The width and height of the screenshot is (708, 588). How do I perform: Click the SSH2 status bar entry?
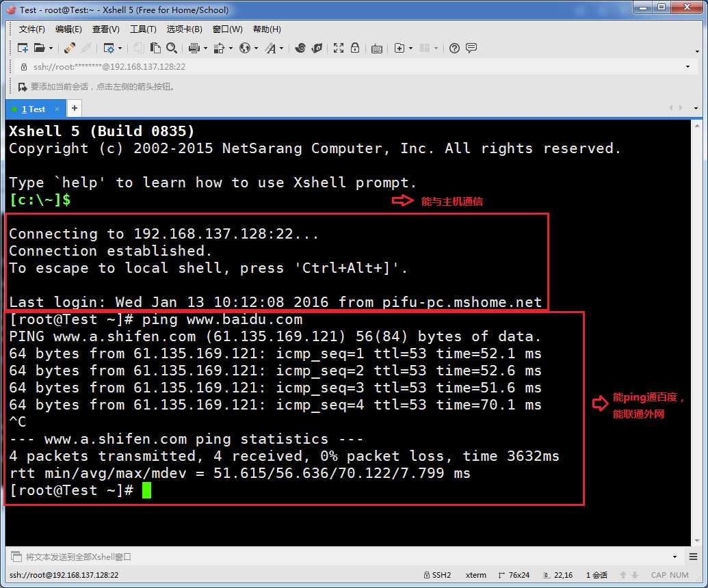438,575
